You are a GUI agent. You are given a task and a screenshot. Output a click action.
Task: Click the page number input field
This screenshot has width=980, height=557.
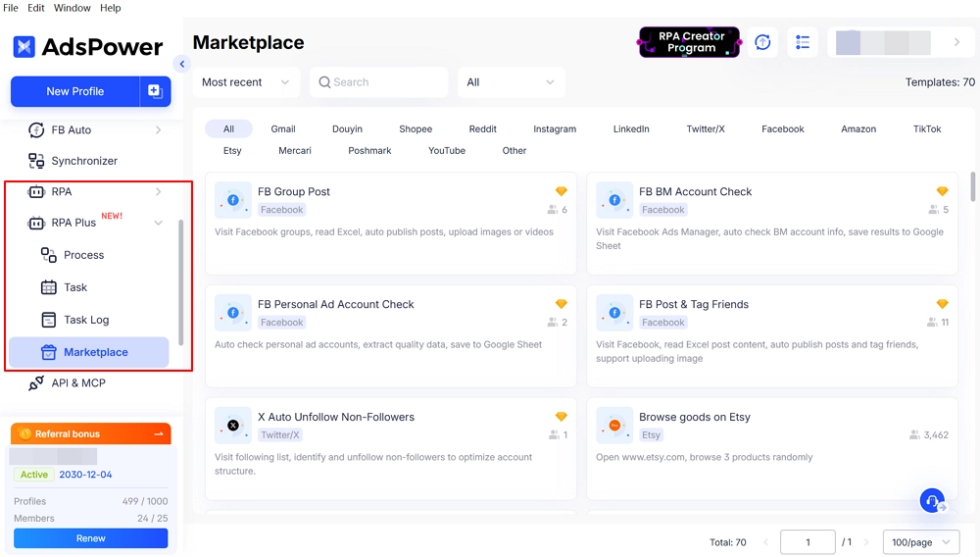pos(808,542)
